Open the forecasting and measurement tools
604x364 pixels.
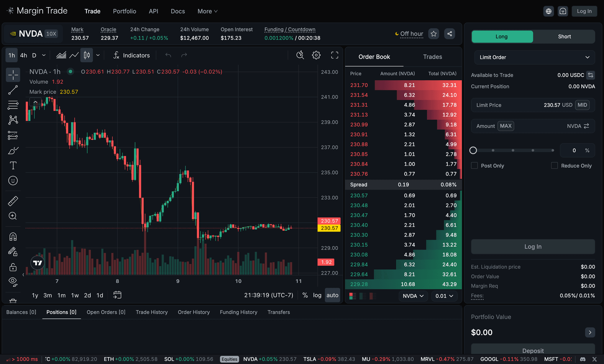click(x=13, y=135)
